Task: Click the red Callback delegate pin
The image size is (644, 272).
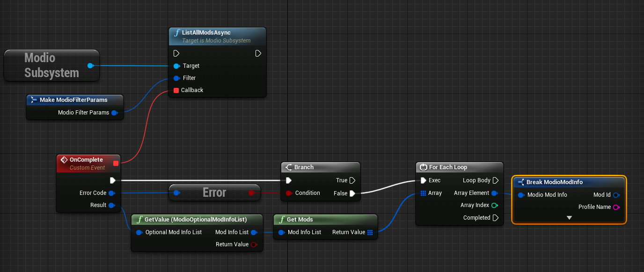Action: click(176, 90)
